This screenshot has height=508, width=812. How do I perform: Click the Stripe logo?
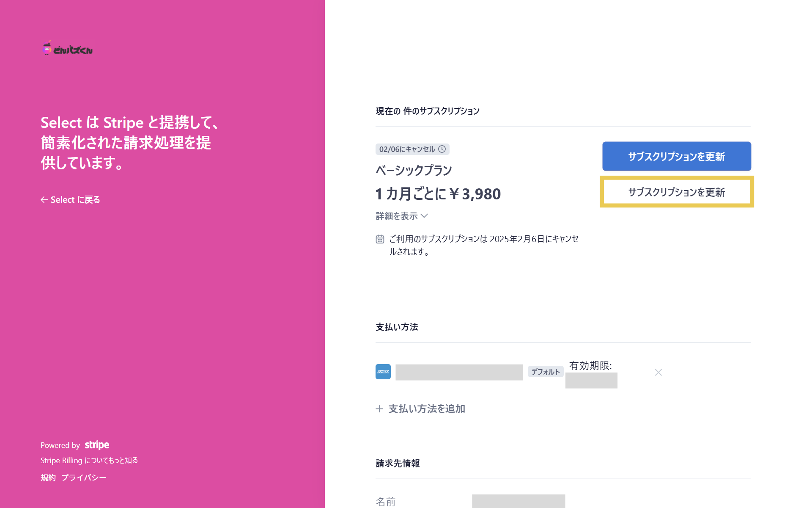pyautogui.click(x=97, y=445)
